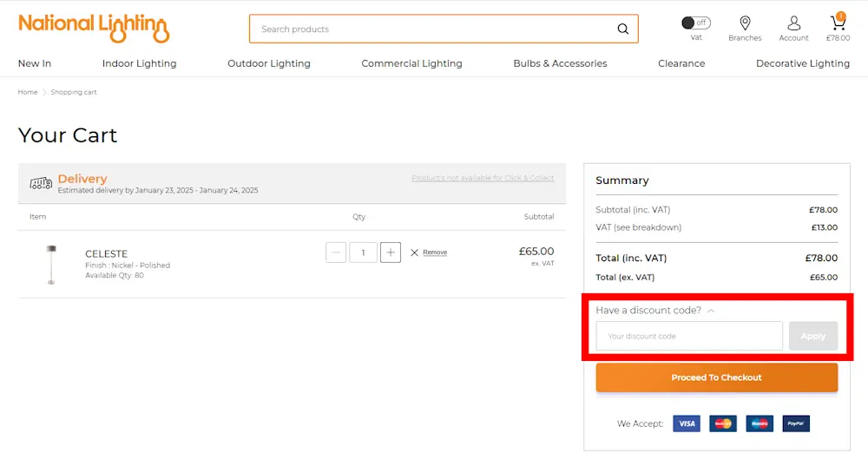Open the New In menu

35,63
